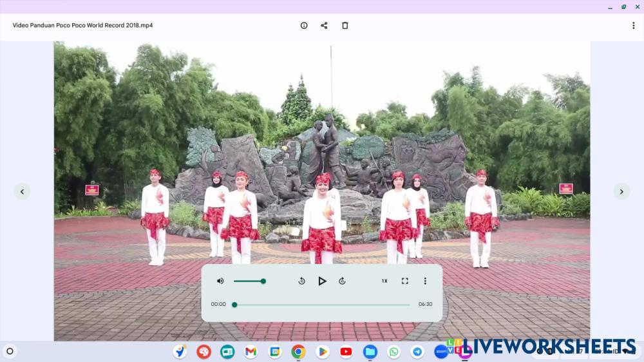Go to previous media file
The width and height of the screenshot is (644, 362).
tap(22, 191)
